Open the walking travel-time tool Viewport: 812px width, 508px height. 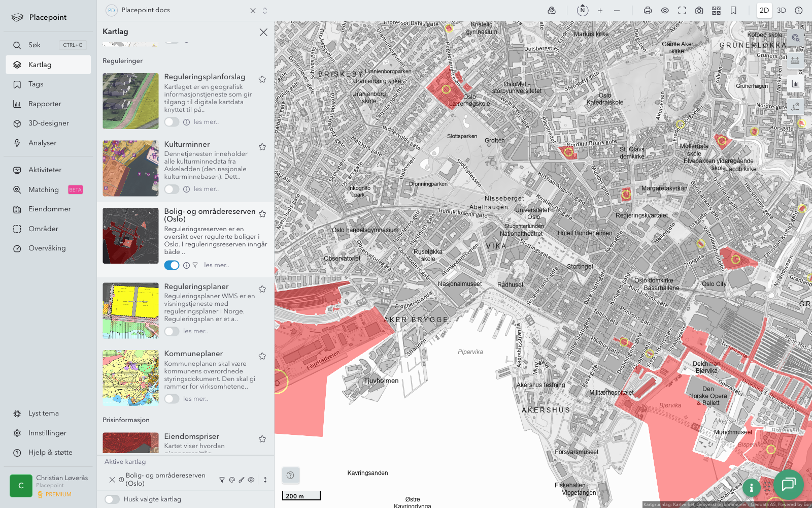(x=795, y=106)
